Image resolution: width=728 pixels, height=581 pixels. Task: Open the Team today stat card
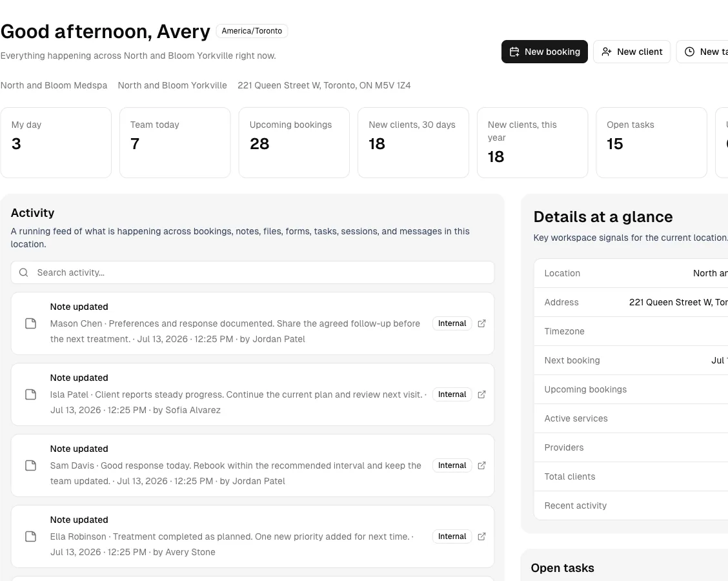pos(175,143)
